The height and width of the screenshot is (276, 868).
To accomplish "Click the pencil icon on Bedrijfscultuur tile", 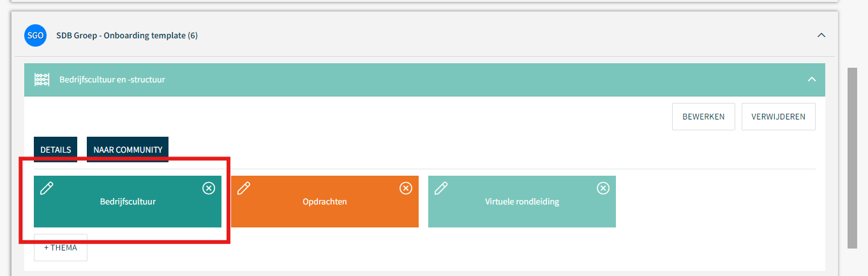I will 47,188.
